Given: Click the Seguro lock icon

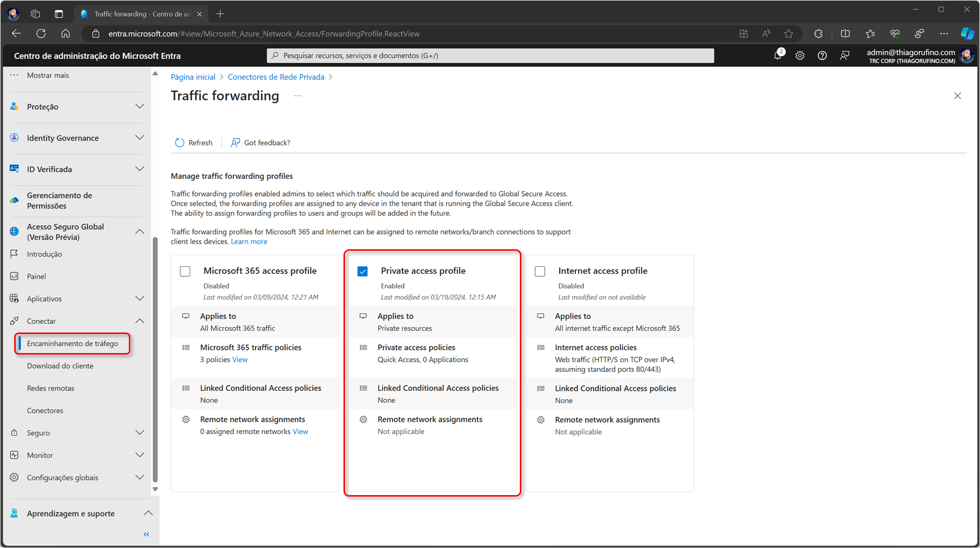Looking at the screenshot, I should [x=14, y=432].
